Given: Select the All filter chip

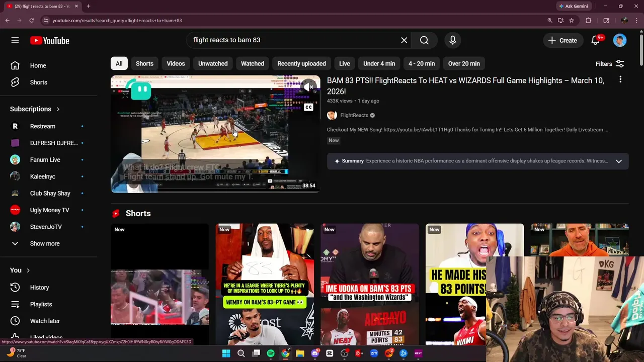Looking at the screenshot, I should (119, 63).
